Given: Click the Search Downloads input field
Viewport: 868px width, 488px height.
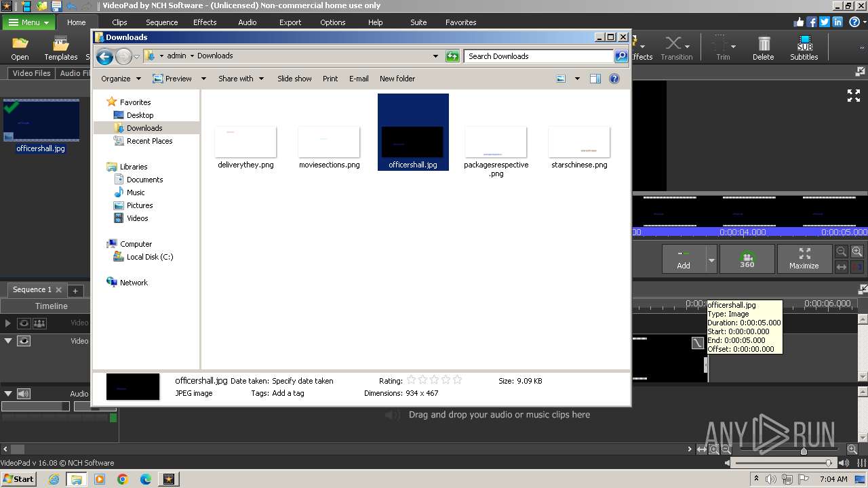Looking at the screenshot, I should [540, 56].
